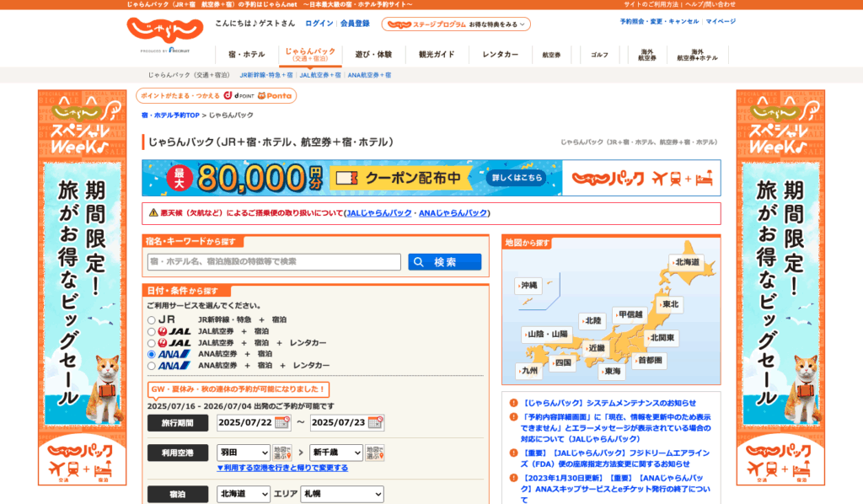Open the サイトのご利用方法 link
The width and height of the screenshot is (863, 504).
click(x=651, y=4)
